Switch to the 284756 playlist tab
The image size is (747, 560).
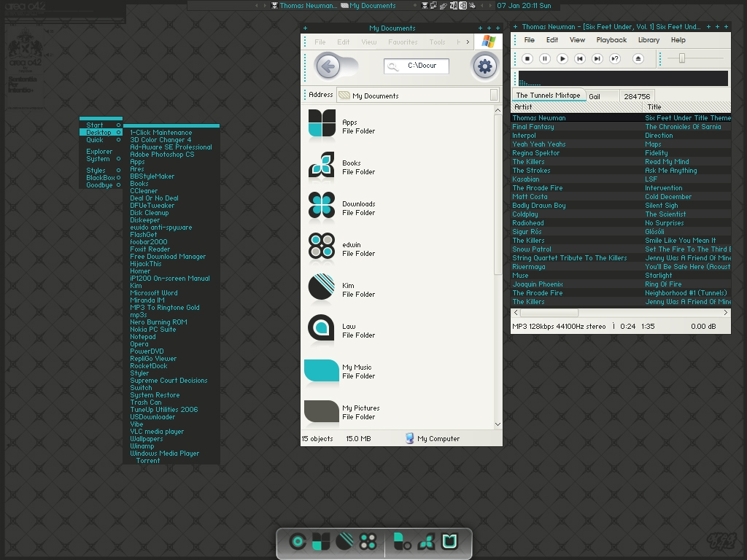pos(637,96)
